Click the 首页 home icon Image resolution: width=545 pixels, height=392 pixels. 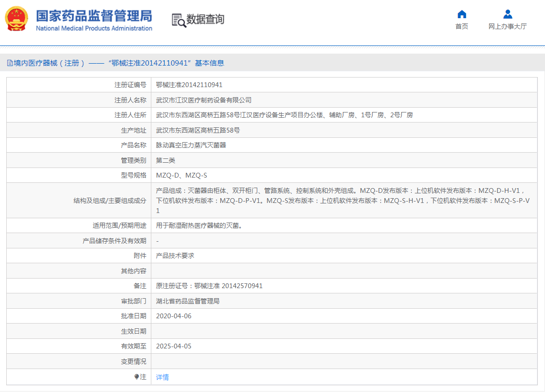(461, 14)
